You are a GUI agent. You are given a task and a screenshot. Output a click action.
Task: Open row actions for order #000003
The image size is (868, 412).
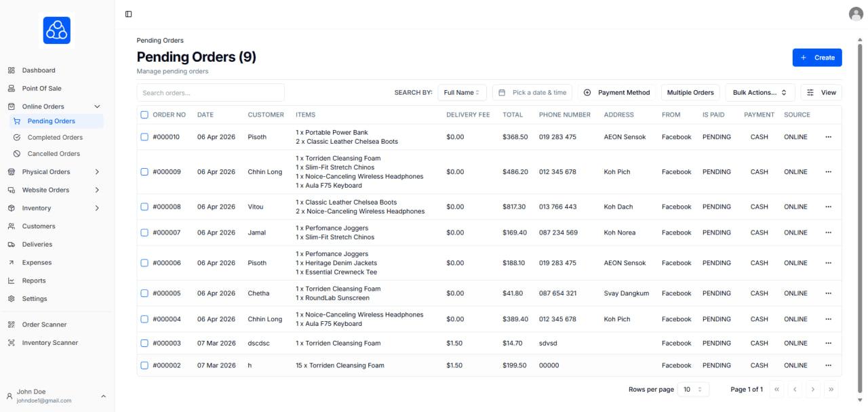[x=828, y=344]
